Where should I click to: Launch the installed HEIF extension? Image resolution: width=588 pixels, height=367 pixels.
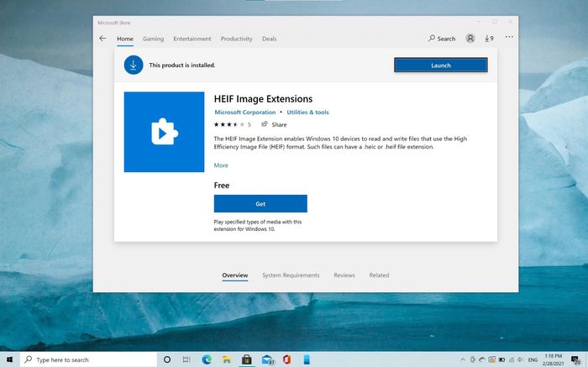tap(441, 66)
